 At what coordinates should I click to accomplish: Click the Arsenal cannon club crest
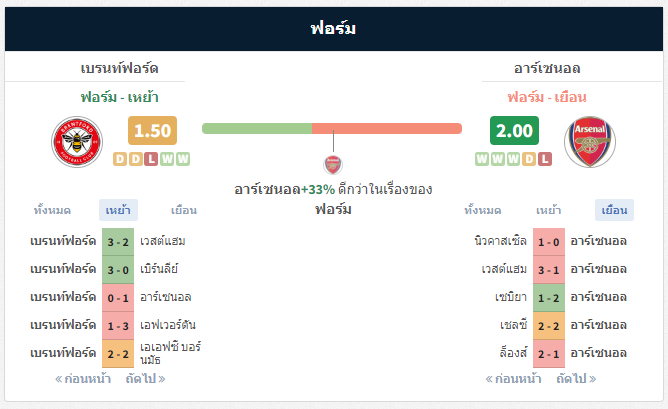pyautogui.click(x=590, y=142)
